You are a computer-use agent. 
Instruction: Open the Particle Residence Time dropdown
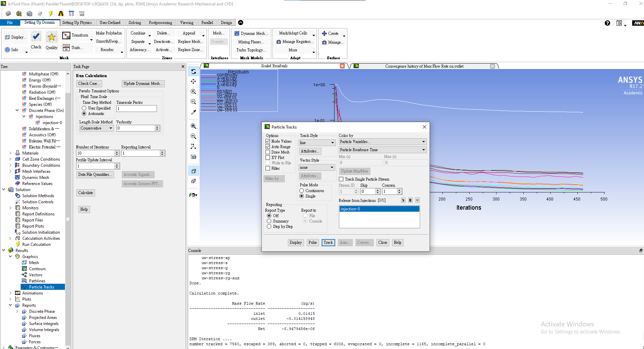(383, 150)
